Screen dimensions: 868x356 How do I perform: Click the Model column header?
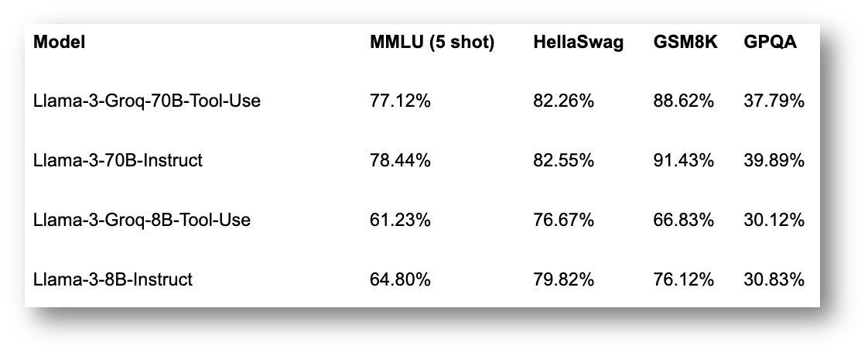[x=59, y=43]
